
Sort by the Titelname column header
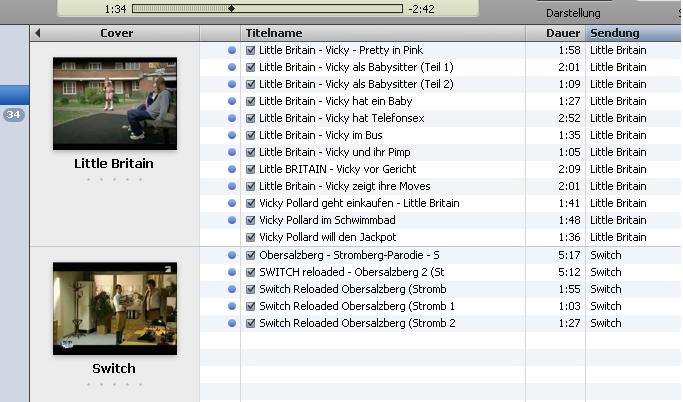coord(383,33)
